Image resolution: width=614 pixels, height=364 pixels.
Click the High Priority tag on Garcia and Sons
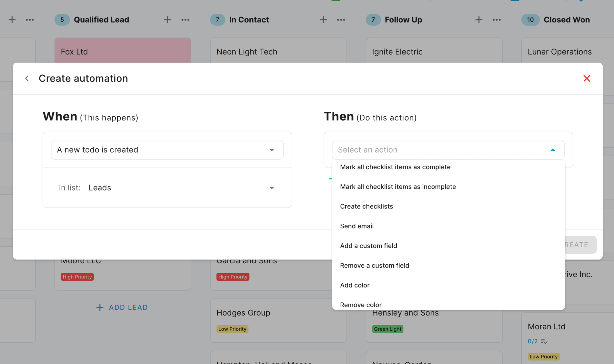[233, 277]
